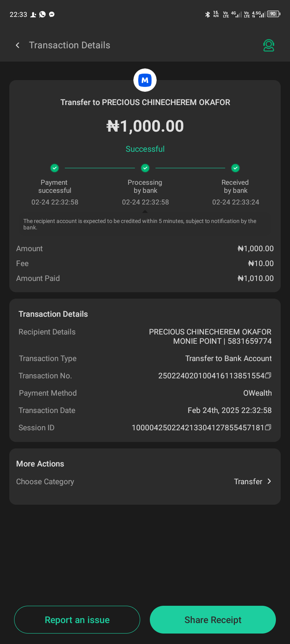
Task: Tap the Received by bank checkmark
Action: click(x=236, y=168)
